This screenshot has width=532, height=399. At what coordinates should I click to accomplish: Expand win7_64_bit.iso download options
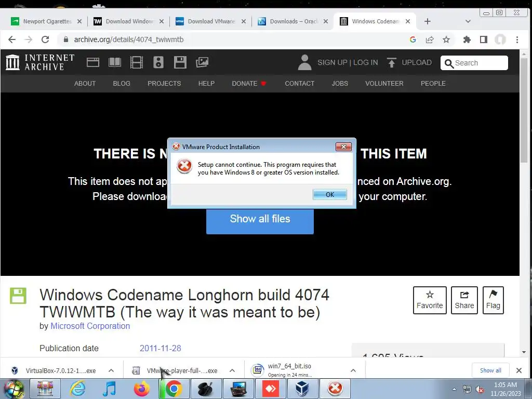(353, 370)
